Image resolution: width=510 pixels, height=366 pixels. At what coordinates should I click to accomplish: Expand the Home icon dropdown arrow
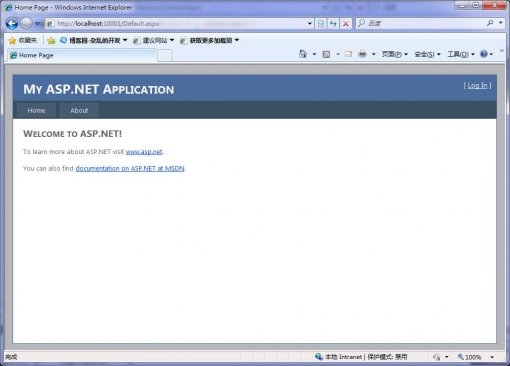(x=314, y=54)
